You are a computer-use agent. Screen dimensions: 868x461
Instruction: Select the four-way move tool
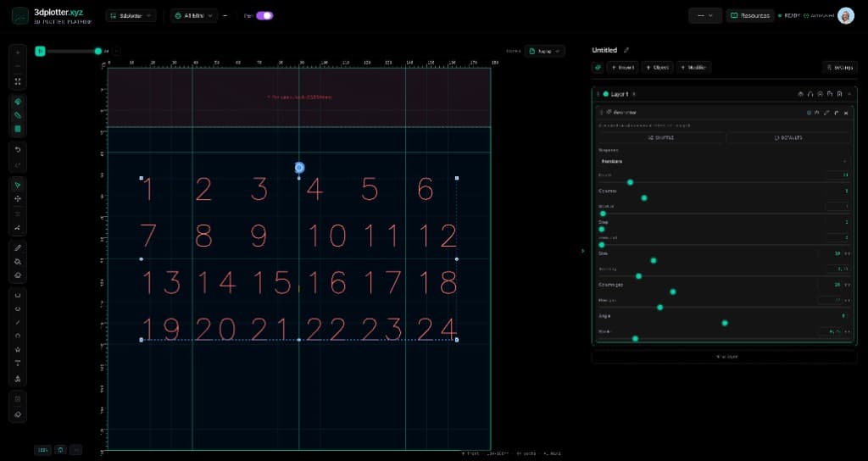click(18, 198)
